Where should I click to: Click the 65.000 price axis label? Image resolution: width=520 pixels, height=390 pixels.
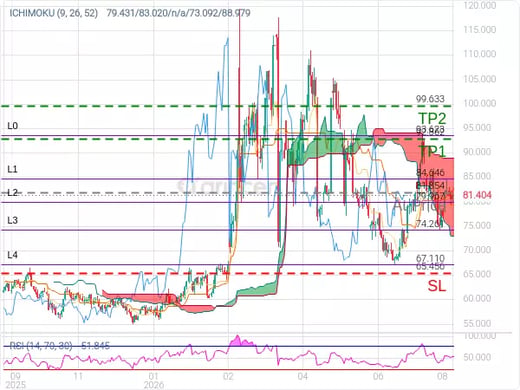[477, 274]
